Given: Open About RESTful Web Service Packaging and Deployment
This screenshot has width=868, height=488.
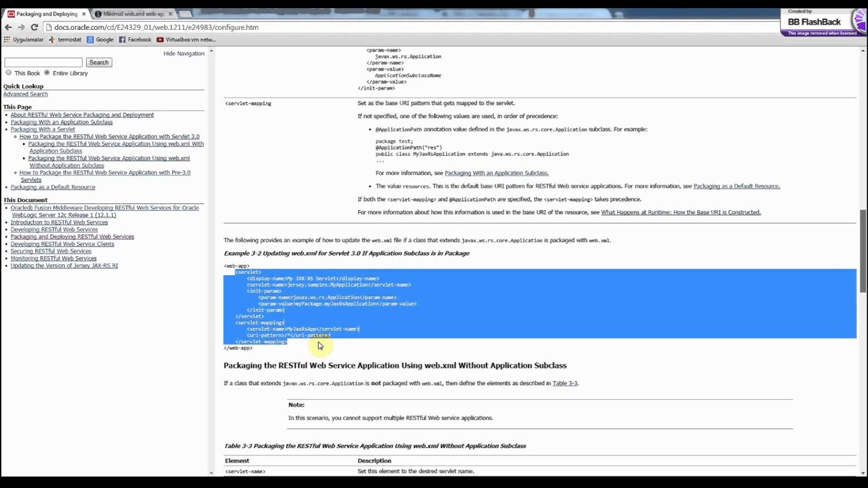Looking at the screenshot, I should click(82, 115).
